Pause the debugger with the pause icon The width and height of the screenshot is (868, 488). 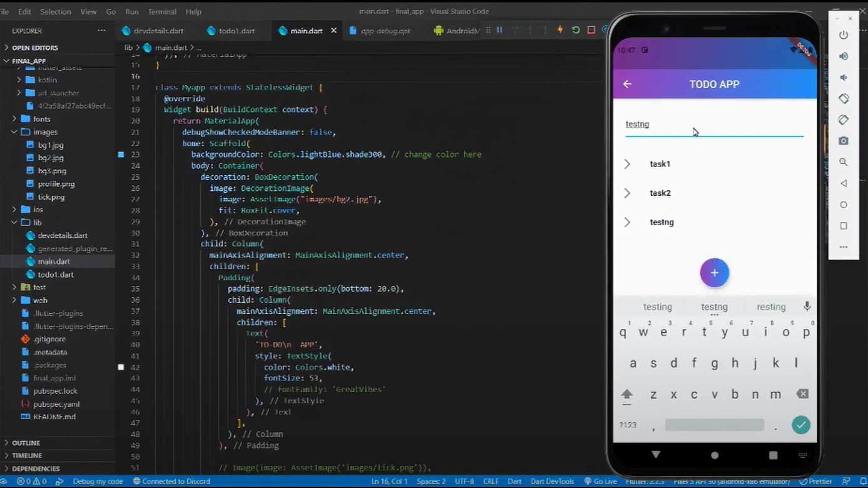[x=499, y=29]
